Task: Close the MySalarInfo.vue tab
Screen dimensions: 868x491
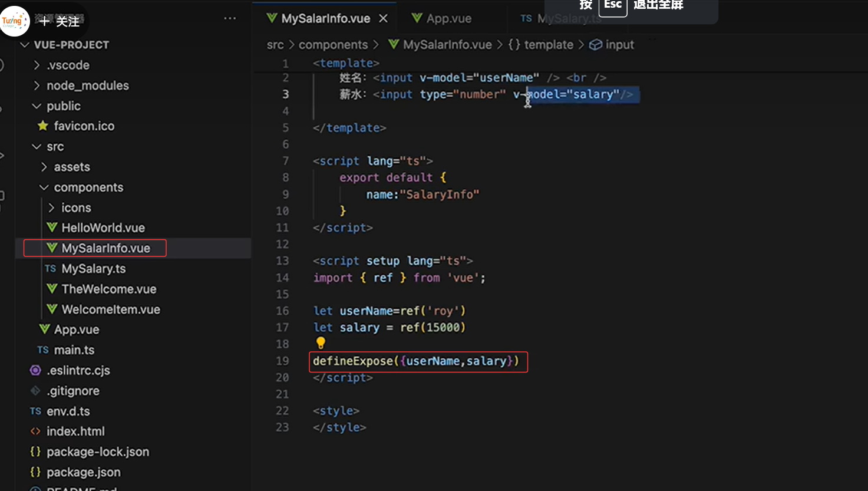Action: [x=383, y=18]
